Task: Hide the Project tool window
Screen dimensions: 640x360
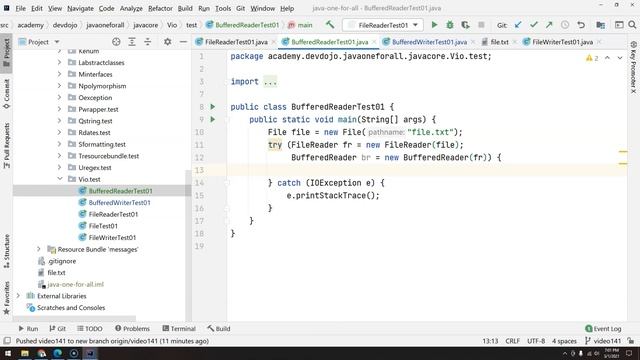Action: pos(183,42)
